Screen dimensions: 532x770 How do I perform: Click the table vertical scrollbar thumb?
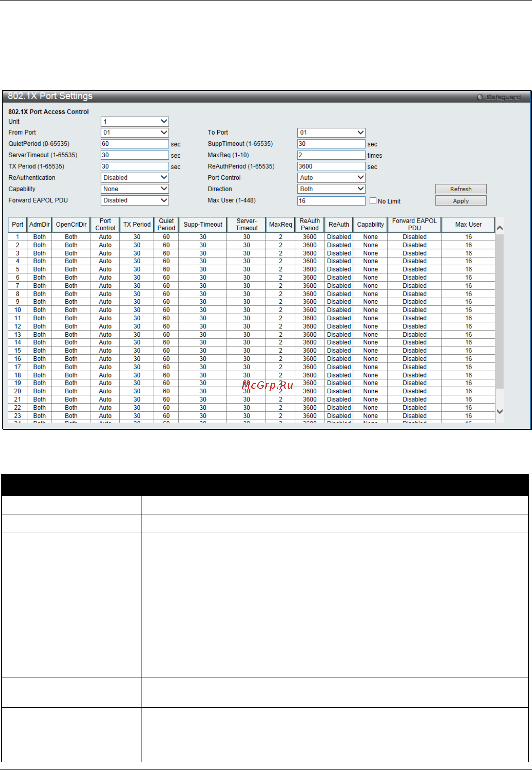click(x=499, y=312)
